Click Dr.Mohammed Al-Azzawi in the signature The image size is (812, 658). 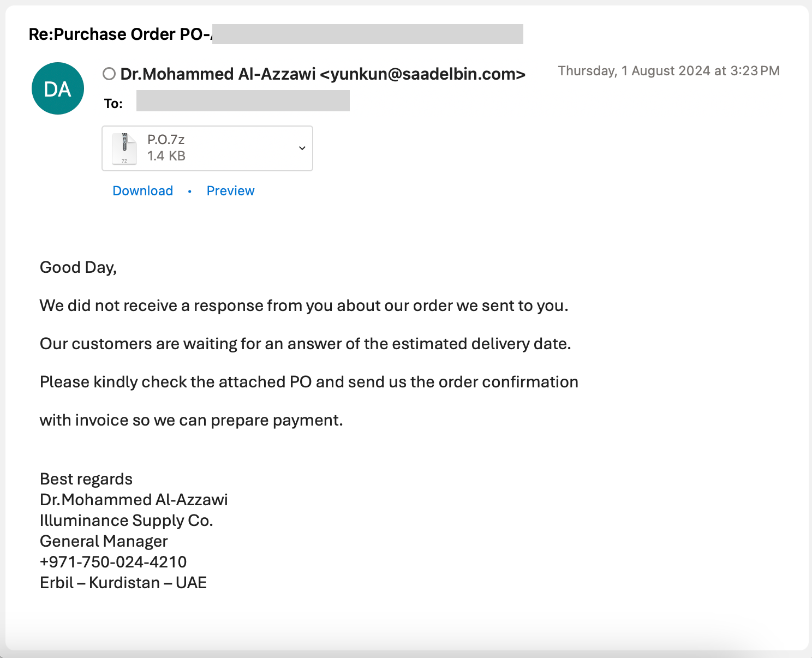134,500
